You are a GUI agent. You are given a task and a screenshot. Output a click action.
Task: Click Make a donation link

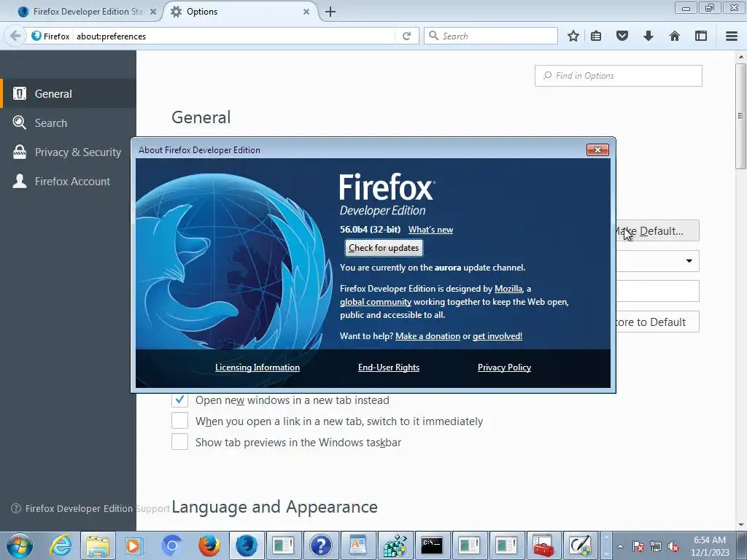pyautogui.click(x=427, y=336)
